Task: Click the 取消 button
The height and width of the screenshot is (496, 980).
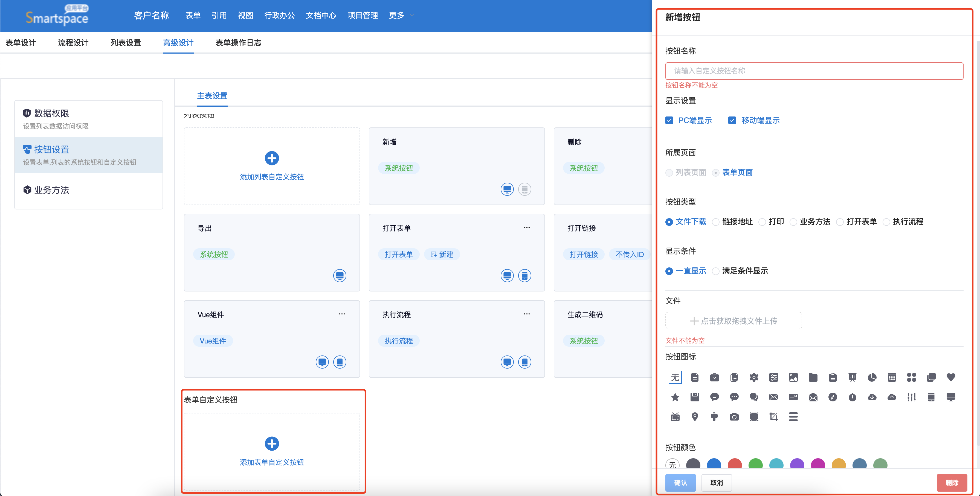Action: [716, 483]
